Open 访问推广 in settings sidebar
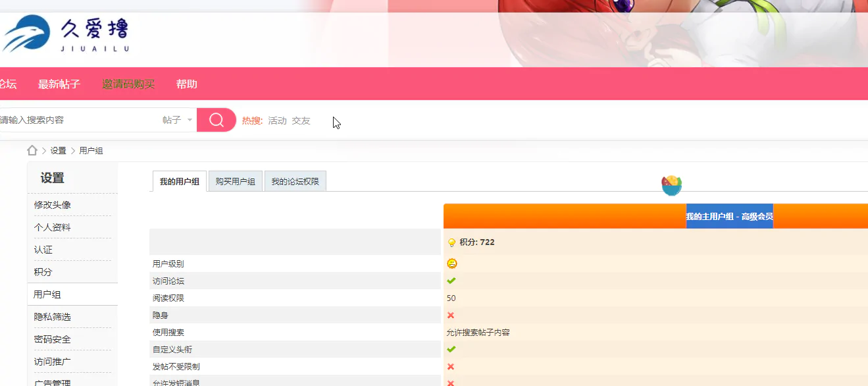The image size is (868, 386). coord(53,362)
